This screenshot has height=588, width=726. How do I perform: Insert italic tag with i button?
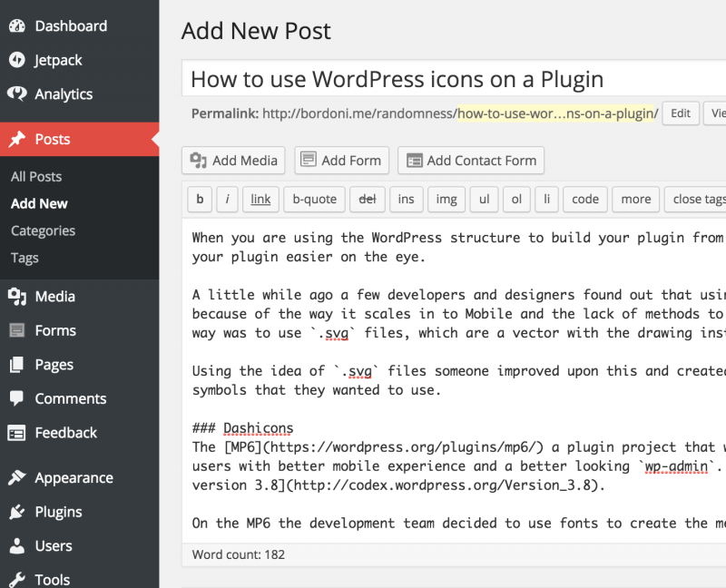pyautogui.click(x=228, y=199)
